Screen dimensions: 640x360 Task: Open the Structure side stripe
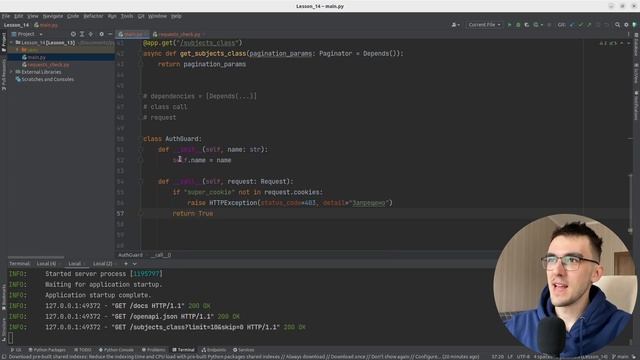tap(4, 329)
